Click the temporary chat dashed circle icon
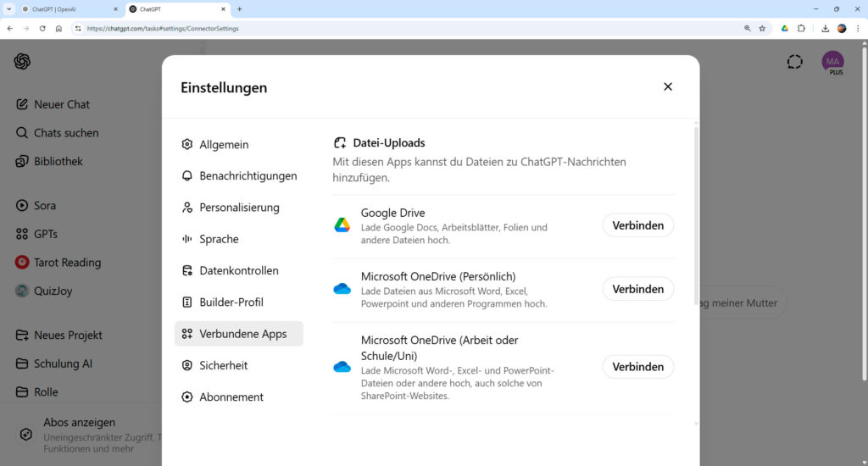Image resolution: width=868 pixels, height=466 pixels. coord(794,62)
